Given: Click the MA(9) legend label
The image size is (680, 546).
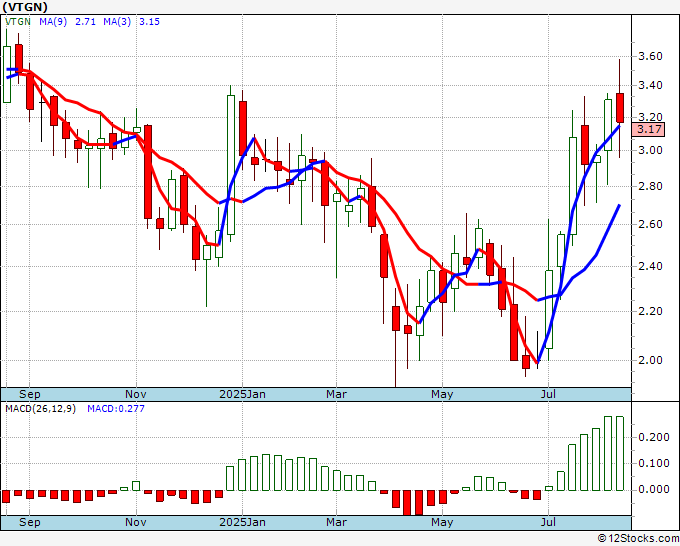Looking at the screenshot, I should 53,22.
